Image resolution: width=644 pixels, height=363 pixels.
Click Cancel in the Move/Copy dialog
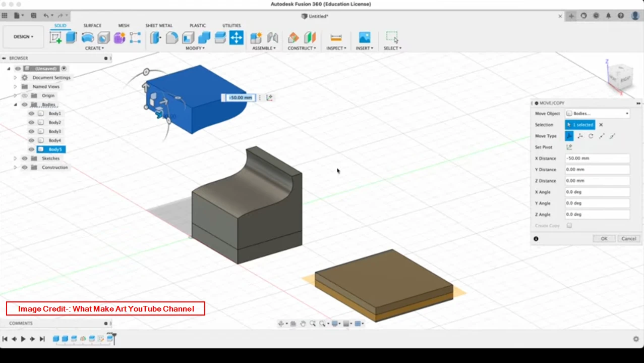point(629,239)
